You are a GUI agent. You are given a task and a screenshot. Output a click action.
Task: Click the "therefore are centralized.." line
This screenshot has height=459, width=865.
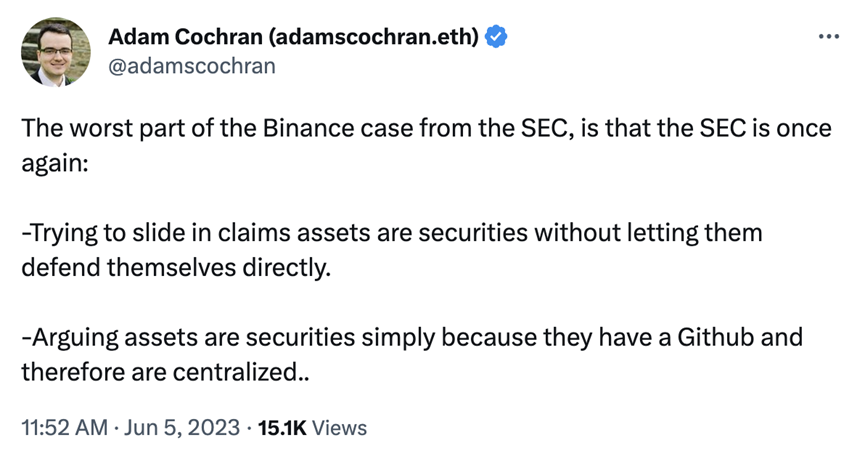165,372
